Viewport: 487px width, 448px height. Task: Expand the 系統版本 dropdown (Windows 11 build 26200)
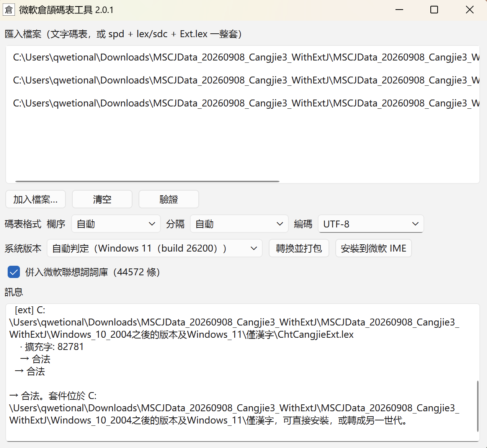tap(155, 248)
